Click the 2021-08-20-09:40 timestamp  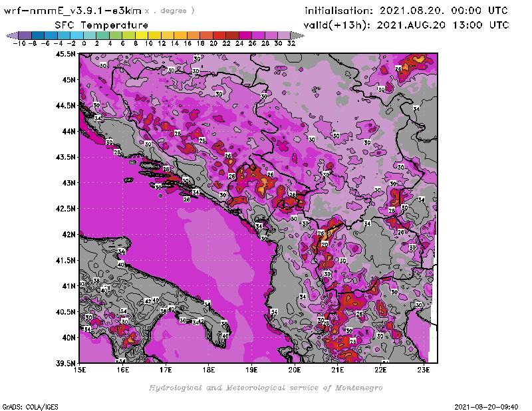pos(486,407)
